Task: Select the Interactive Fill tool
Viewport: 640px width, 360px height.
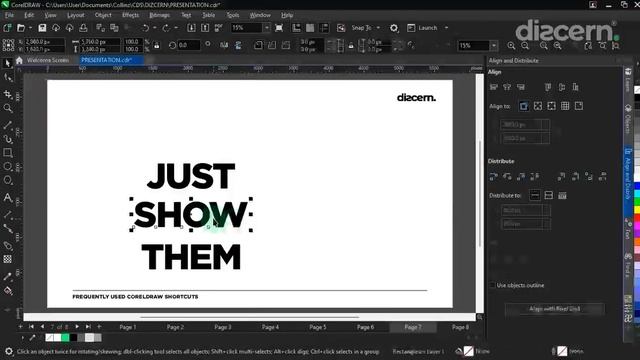Action: [8, 291]
